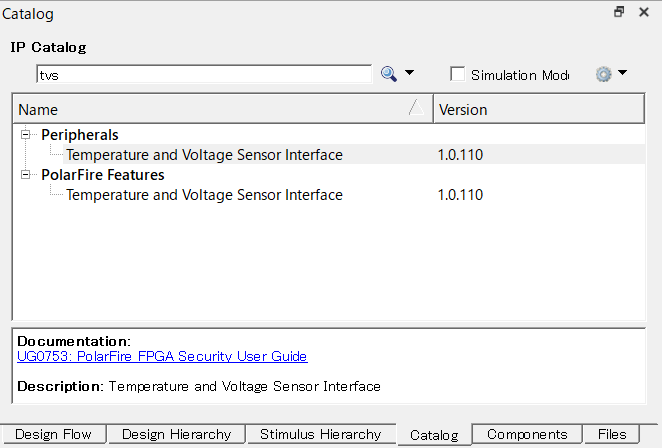Screen dimensions: 662x448
Task: Float the Catalog panel with undock icon
Action: pos(619,13)
